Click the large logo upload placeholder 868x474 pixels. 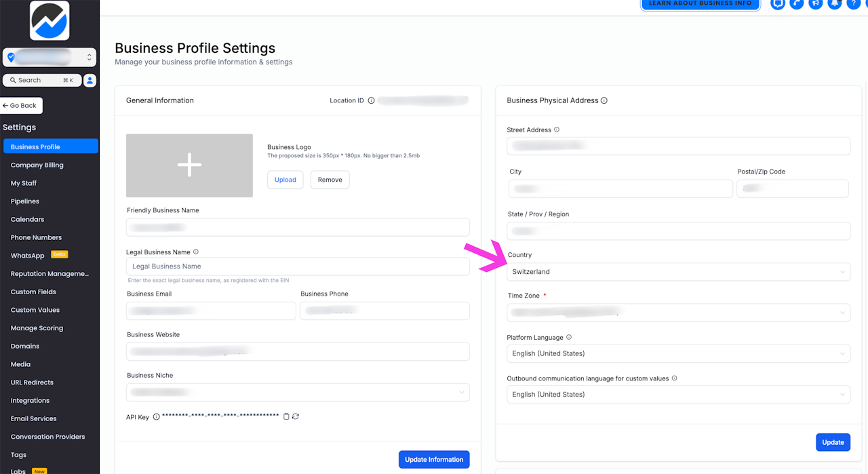pyautogui.click(x=189, y=165)
